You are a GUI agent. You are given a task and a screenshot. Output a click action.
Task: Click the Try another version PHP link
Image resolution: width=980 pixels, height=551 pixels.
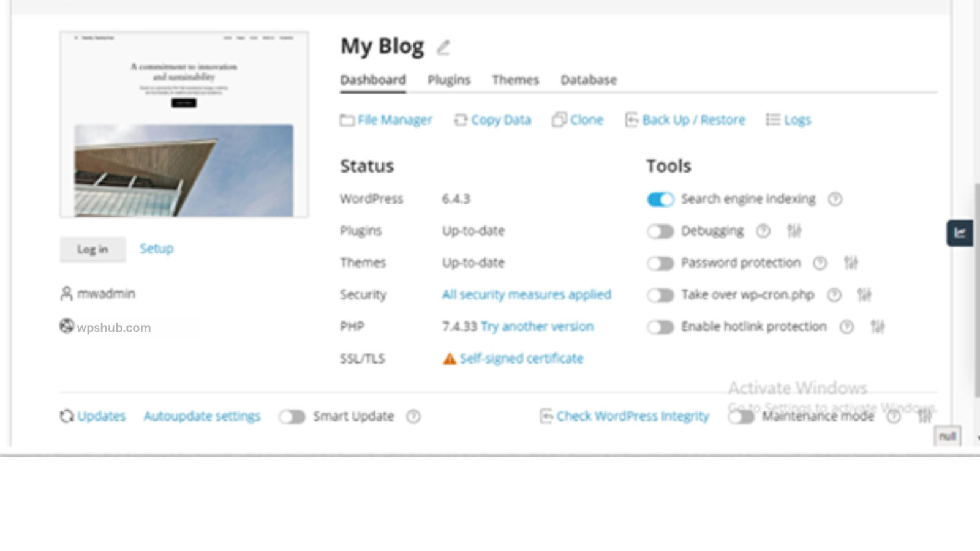tap(537, 326)
